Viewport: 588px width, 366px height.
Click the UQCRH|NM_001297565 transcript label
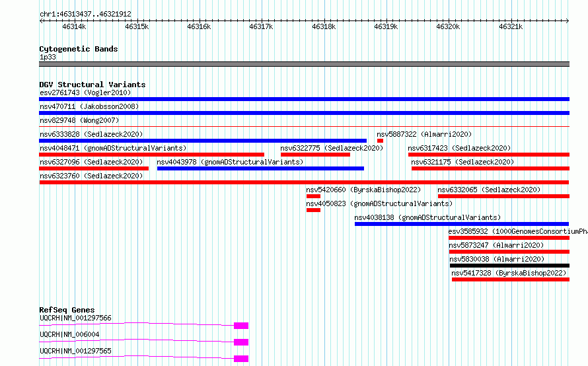(x=75, y=351)
